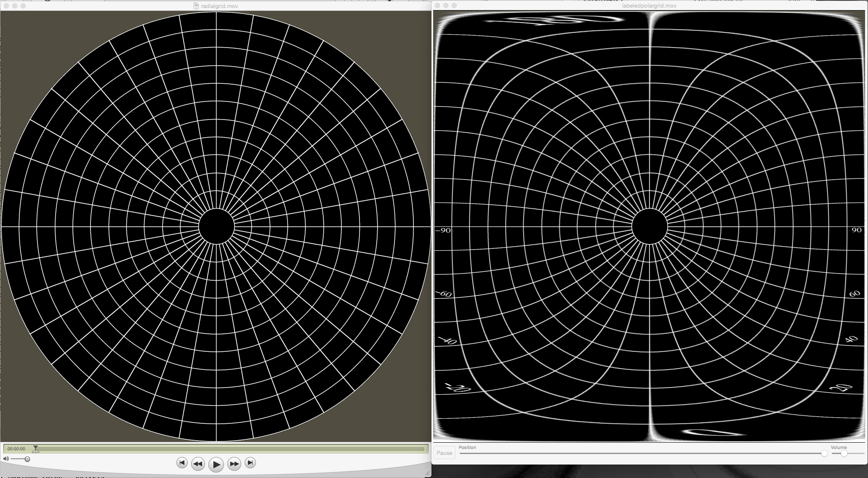Image resolution: width=868 pixels, height=478 pixels.
Task: Click the "Volume" label in labeledpolargrid.mov
Action: click(x=839, y=447)
